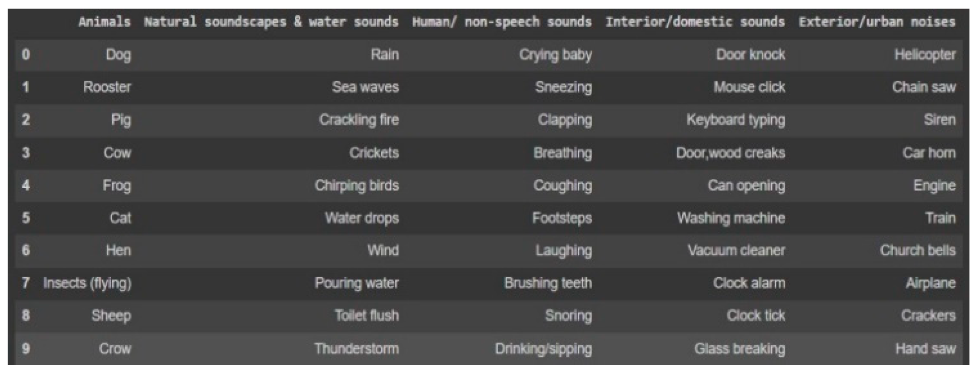The height and width of the screenshot is (375, 980).
Task: Select the Church bells cell
Action: point(917,250)
